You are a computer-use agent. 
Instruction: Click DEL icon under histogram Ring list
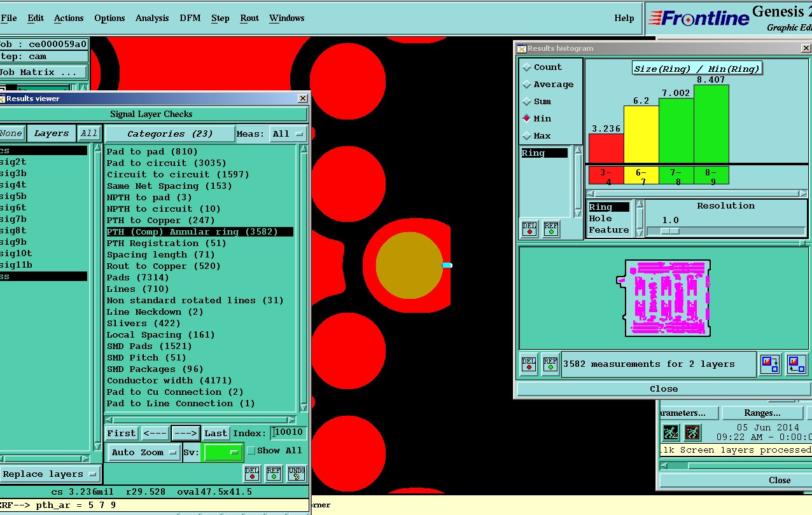pos(529,229)
